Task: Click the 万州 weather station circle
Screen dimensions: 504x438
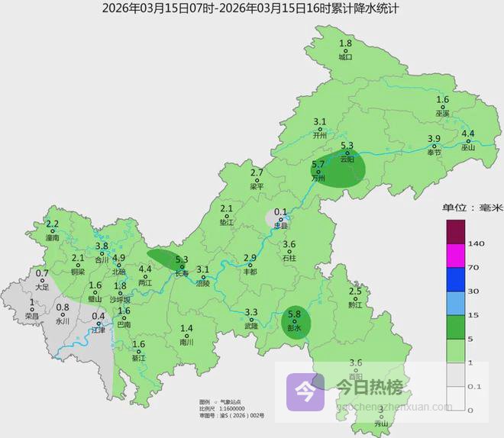Action: coord(320,171)
